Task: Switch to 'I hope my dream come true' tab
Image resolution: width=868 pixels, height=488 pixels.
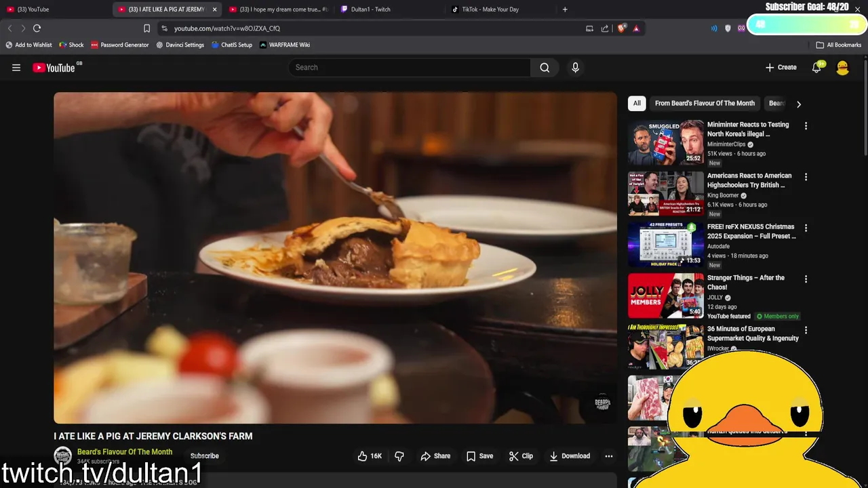Action: (x=278, y=9)
